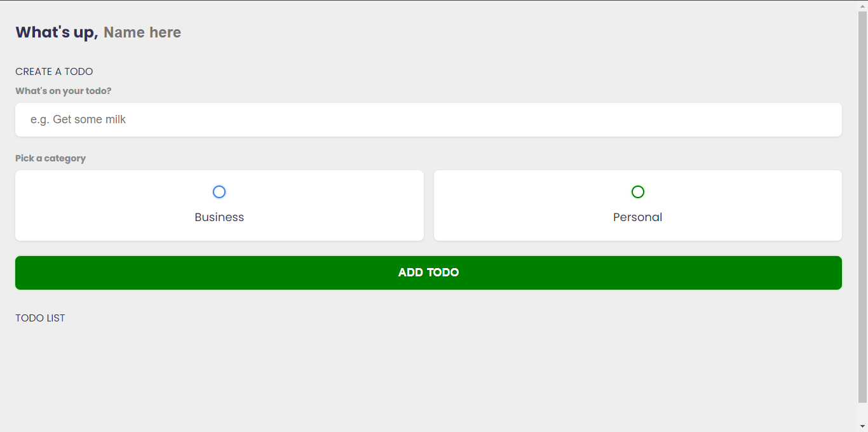This screenshot has height=432, width=868.
Task: Click the TODO LIST heading
Action: 40,318
